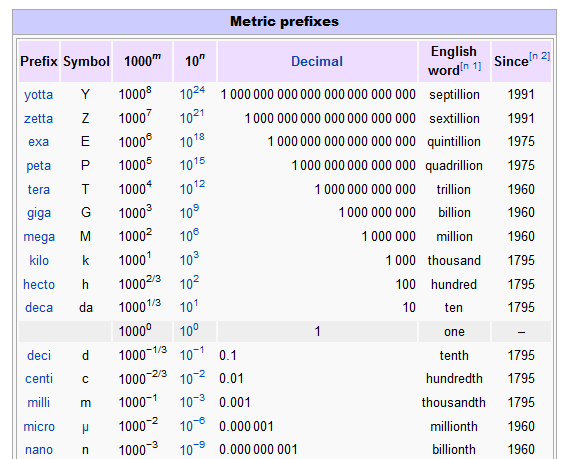Image resolution: width=564 pixels, height=459 pixels.
Task: Click the decimal value 1 000 000
Action: 388,237
